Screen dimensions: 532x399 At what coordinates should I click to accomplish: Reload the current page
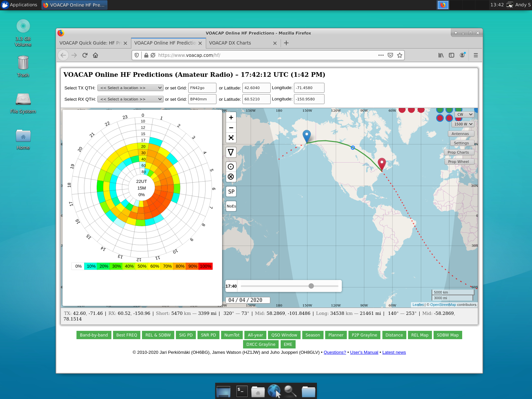pyautogui.click(x=85, y=55)
